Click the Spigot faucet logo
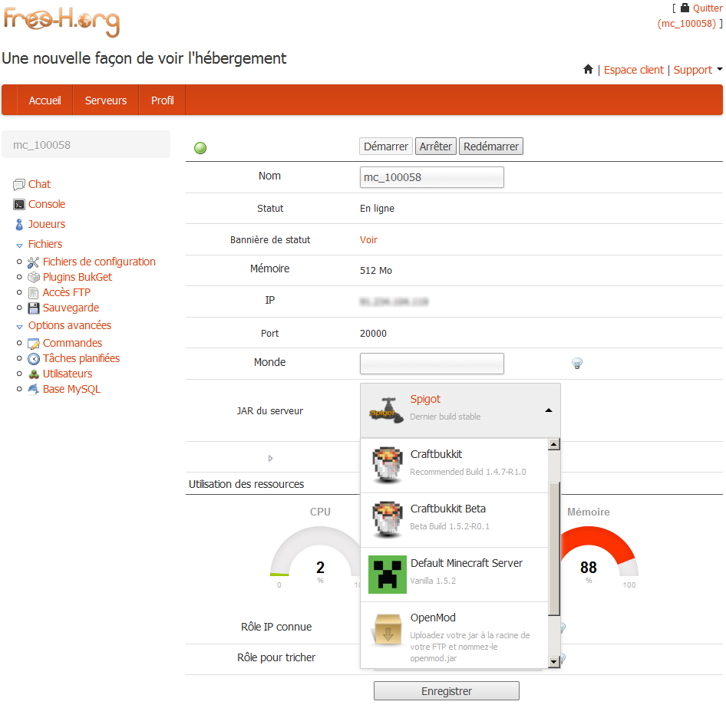Image resolution: width=726 pixels, height=728 pixels. (x=387, y=410)
